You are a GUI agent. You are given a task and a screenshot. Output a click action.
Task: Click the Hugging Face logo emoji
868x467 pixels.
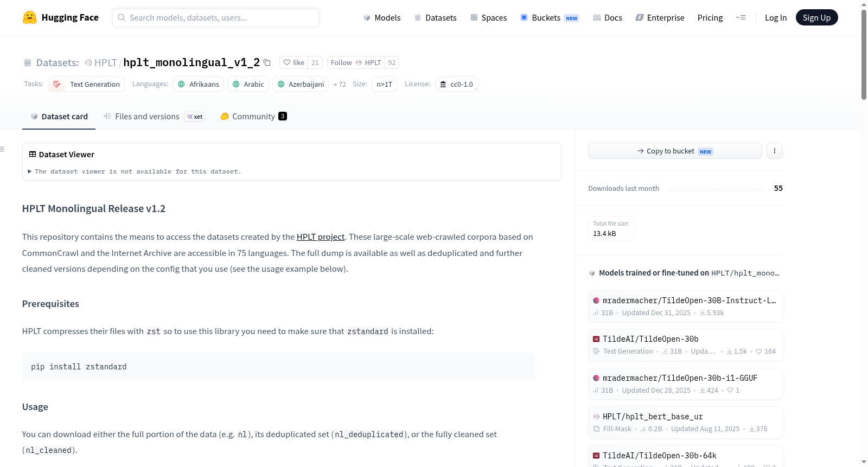point(30,17)
